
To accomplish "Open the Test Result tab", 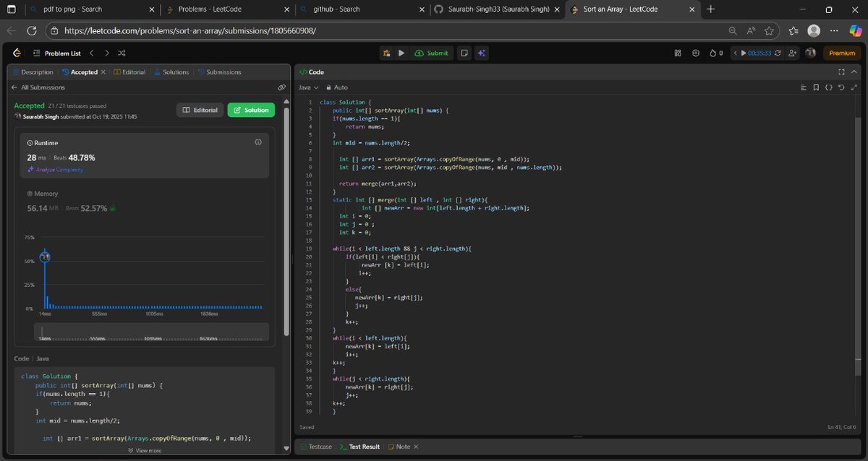I will point(359,447).
